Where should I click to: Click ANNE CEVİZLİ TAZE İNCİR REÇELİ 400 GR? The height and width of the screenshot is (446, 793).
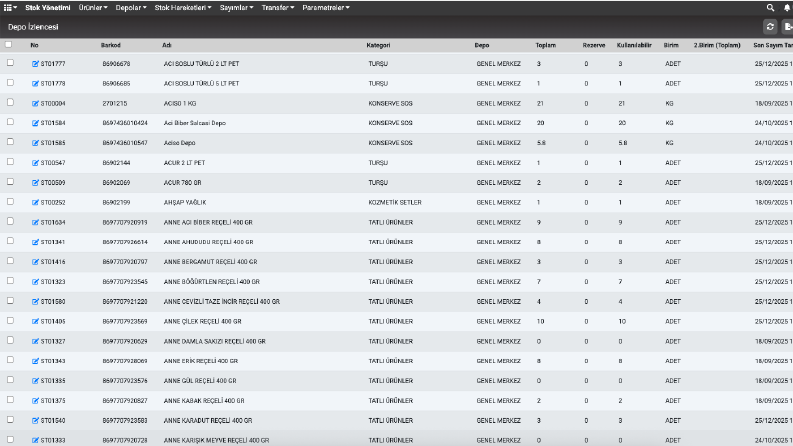pos(222,302)
